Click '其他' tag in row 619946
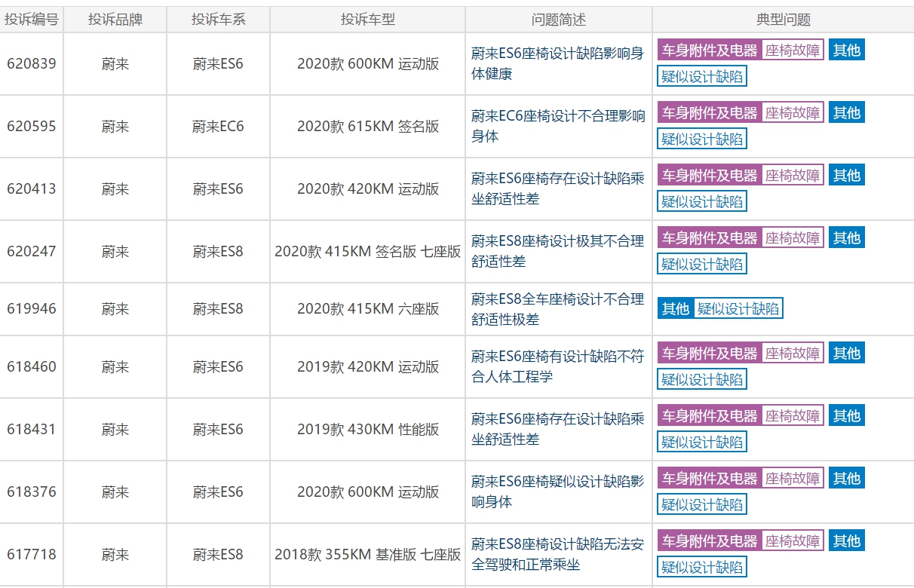The image size is (914, 588). [x=676, y=308]
